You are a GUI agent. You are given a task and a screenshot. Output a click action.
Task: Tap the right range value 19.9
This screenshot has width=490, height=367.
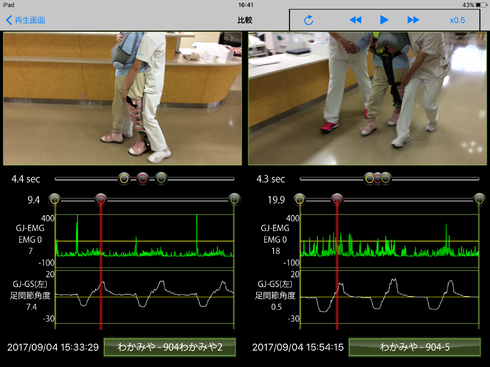[276, 200]
